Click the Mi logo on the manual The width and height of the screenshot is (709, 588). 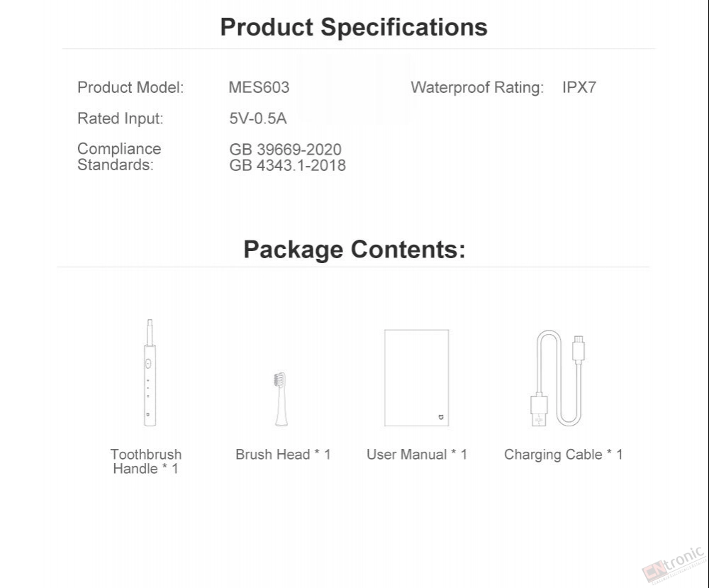click(x=441, y=417)
